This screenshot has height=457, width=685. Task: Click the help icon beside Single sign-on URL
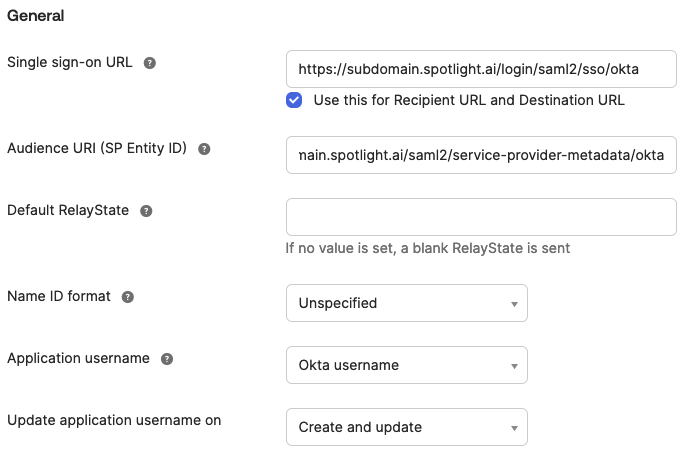coord(150,62)
